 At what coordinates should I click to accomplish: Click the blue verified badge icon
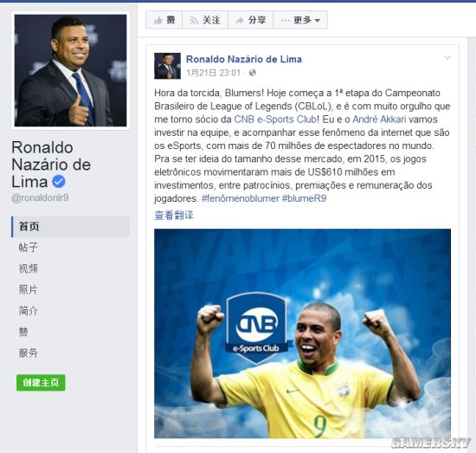point(59,181)
